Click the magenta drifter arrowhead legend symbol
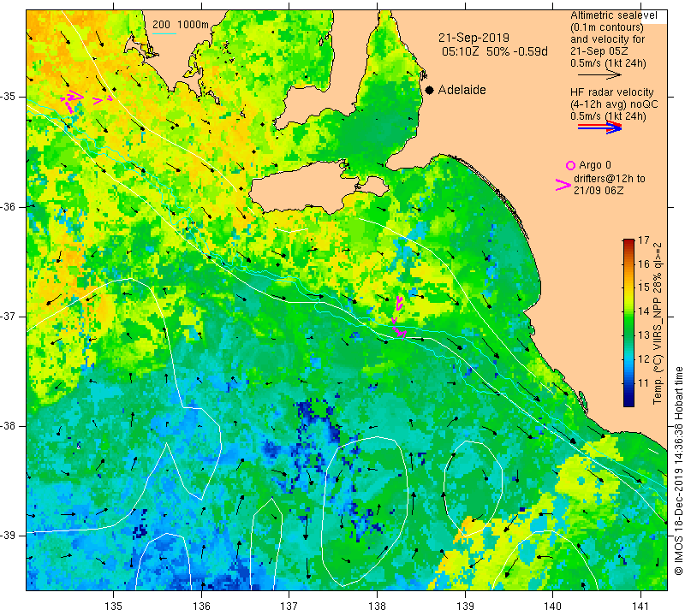Viewport: 685px width, 616px height. pos(563,185)
